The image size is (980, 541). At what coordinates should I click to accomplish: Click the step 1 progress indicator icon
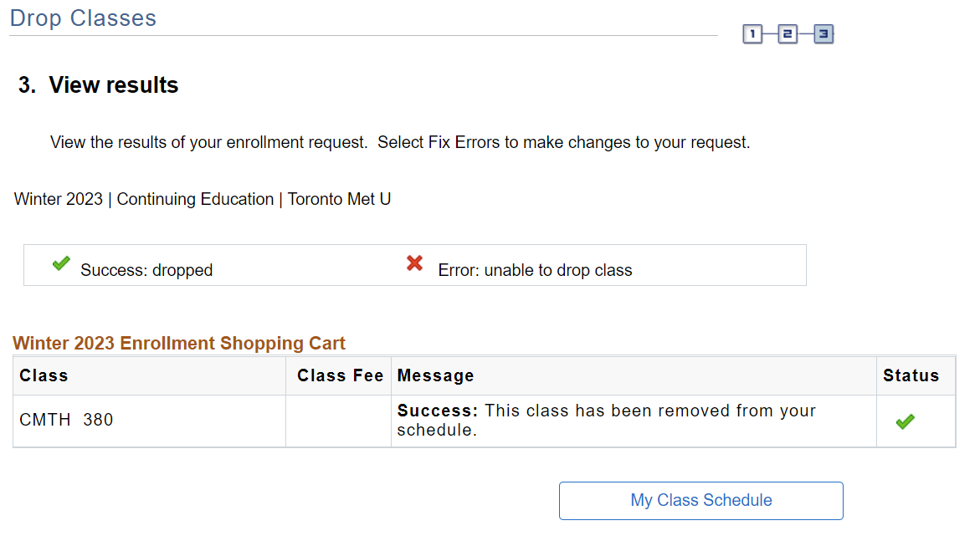coord(752,34)
